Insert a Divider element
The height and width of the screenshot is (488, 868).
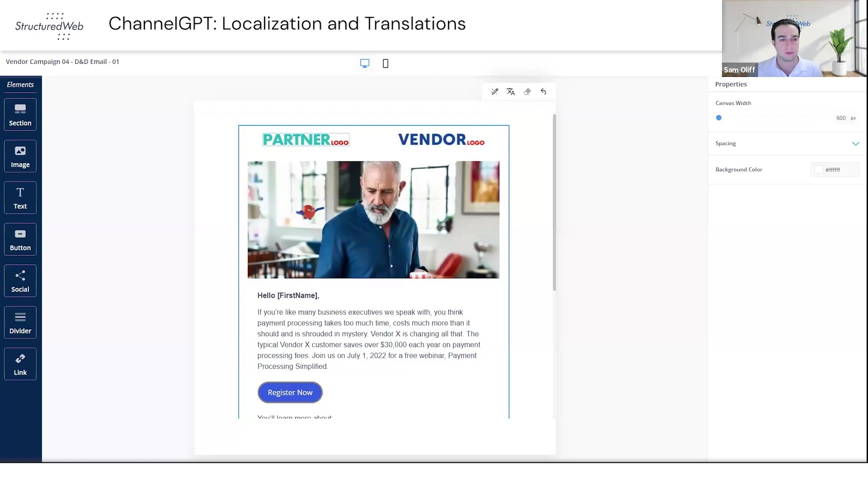click(20, 323)
